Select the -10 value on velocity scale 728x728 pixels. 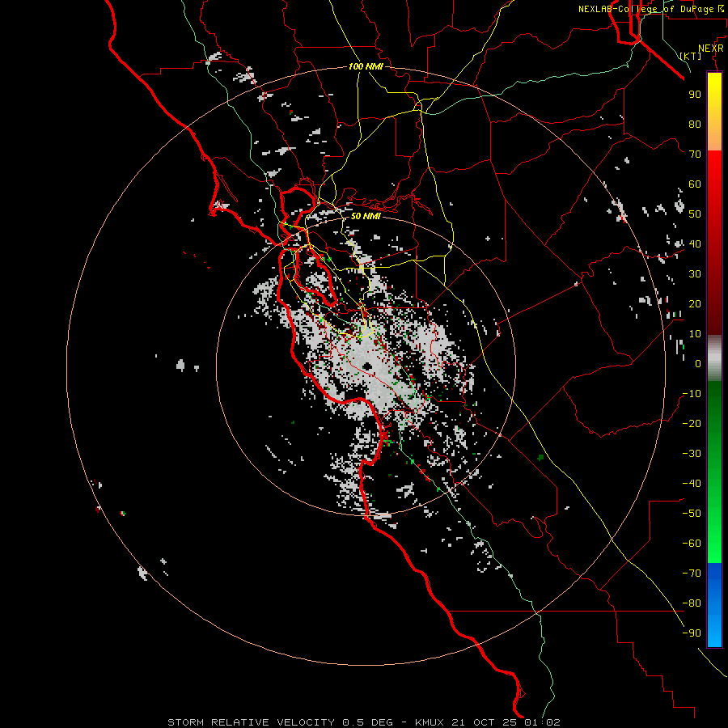coord(692,394)
